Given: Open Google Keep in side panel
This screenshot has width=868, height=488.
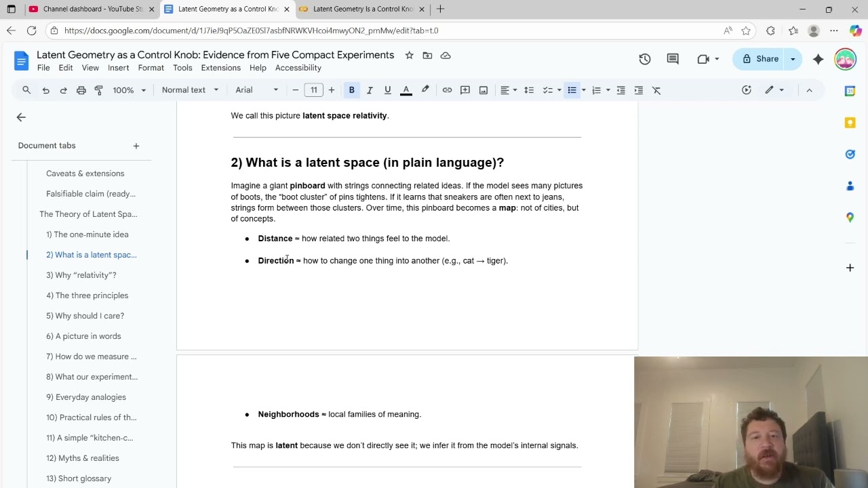Looking at the screenshot, I should coord(850,123).
